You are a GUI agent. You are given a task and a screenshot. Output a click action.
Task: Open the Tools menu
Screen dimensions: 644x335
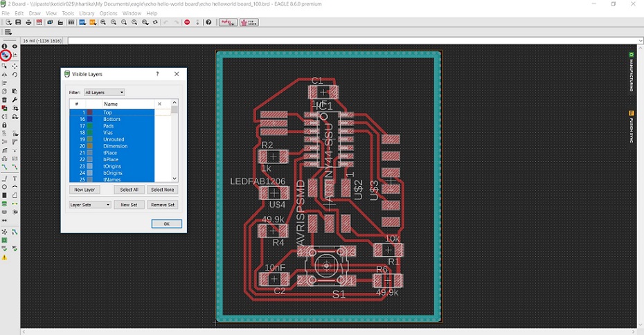(68, 13)
